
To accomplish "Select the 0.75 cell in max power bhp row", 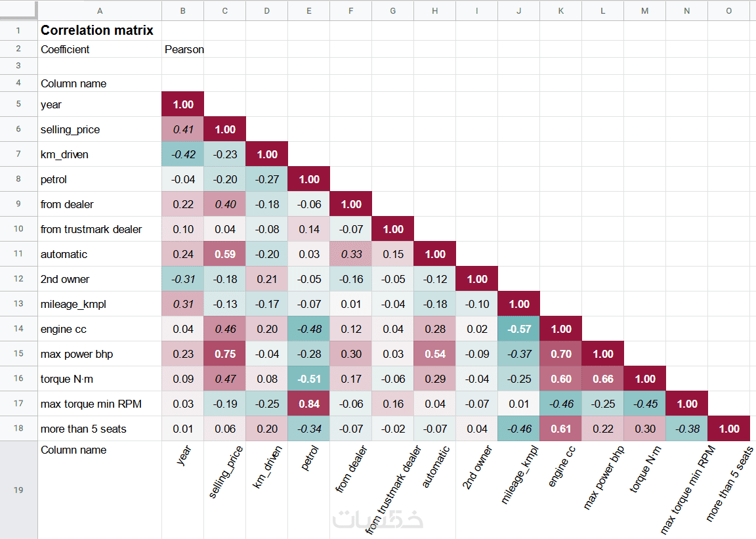I will (225, 354).
